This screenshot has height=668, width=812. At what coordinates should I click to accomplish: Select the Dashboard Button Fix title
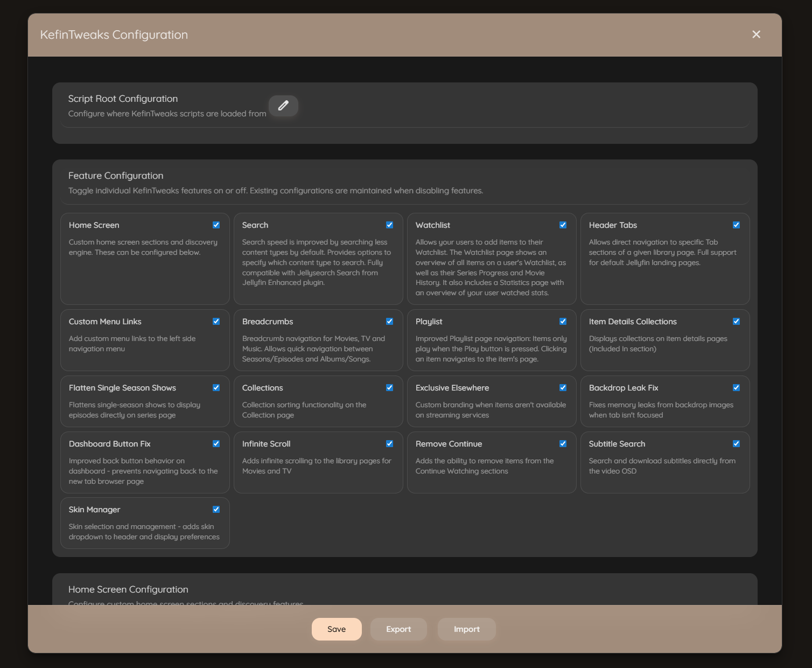coord(110,444)
